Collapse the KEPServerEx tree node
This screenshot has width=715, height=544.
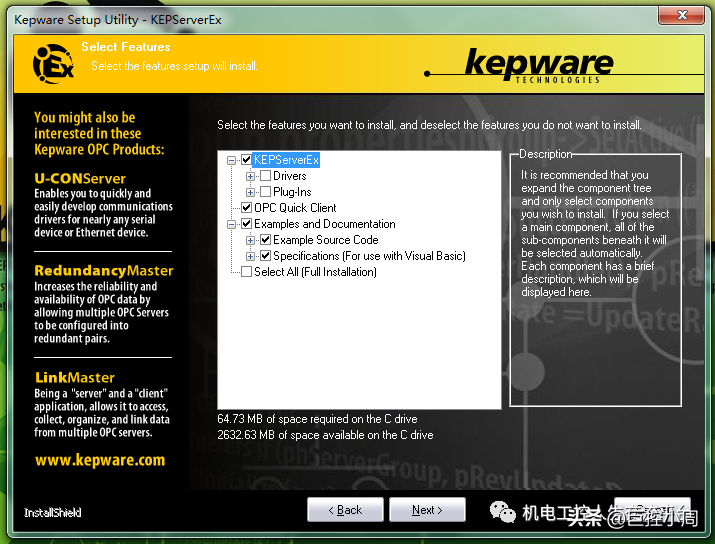pos(232,160)
